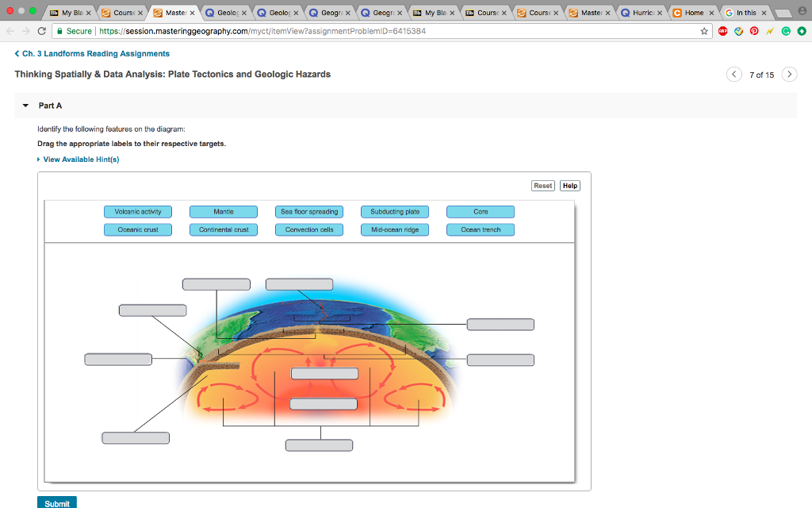Click the blue checkmark extension icon

pos(738,31)
